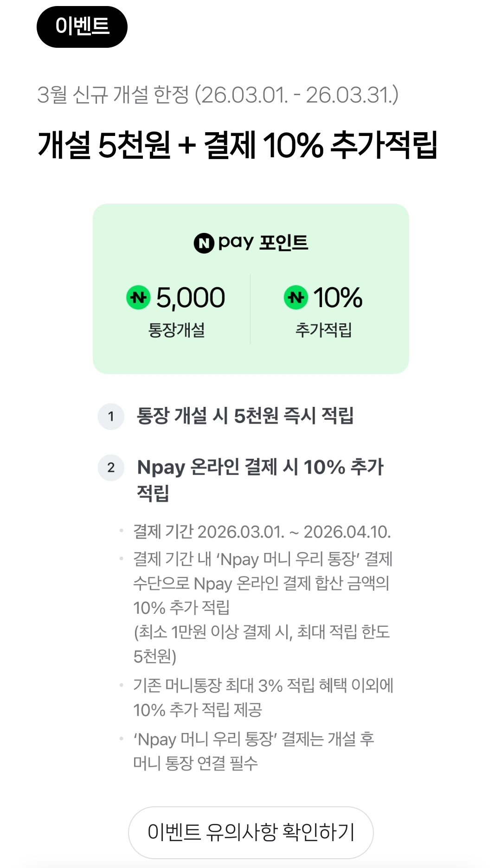Tap the 3월 신규 개설 한정 date line
Screen dimensions: 501x868
[x=218, y=95]
